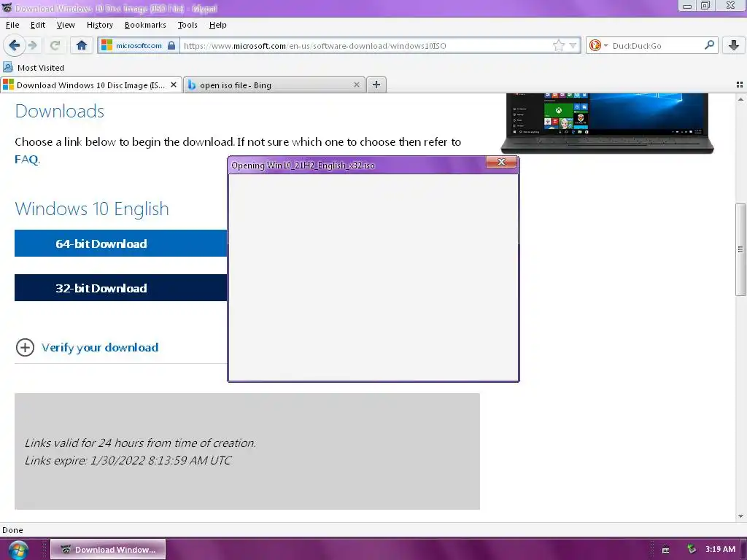747x560 pixels.
Task: Open the File menu
Action: (x=12, y=25)
